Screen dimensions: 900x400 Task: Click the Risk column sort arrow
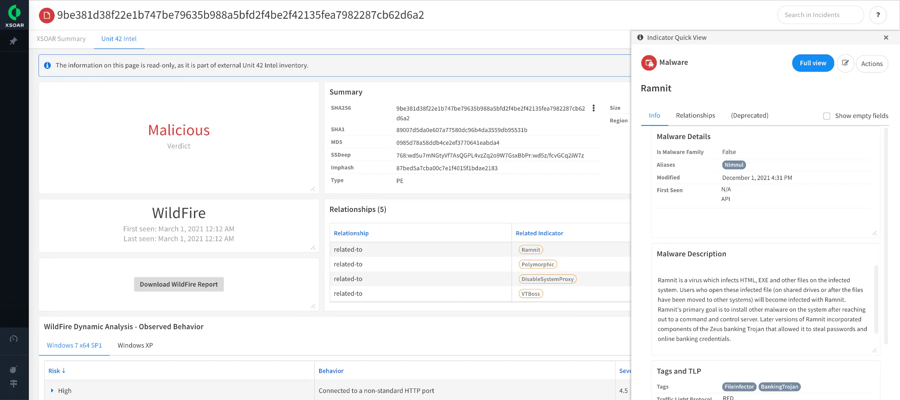pos(63,371)
